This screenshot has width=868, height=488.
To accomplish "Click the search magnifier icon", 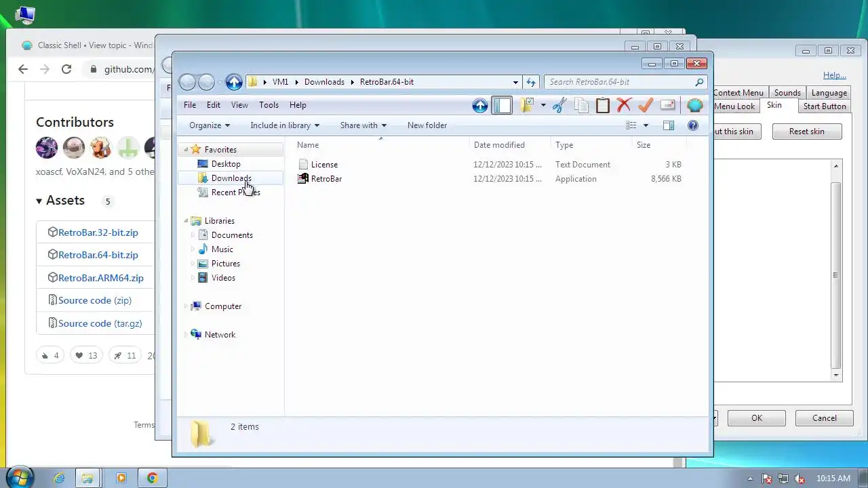I will pyautogui.click(x=699, y=82).
